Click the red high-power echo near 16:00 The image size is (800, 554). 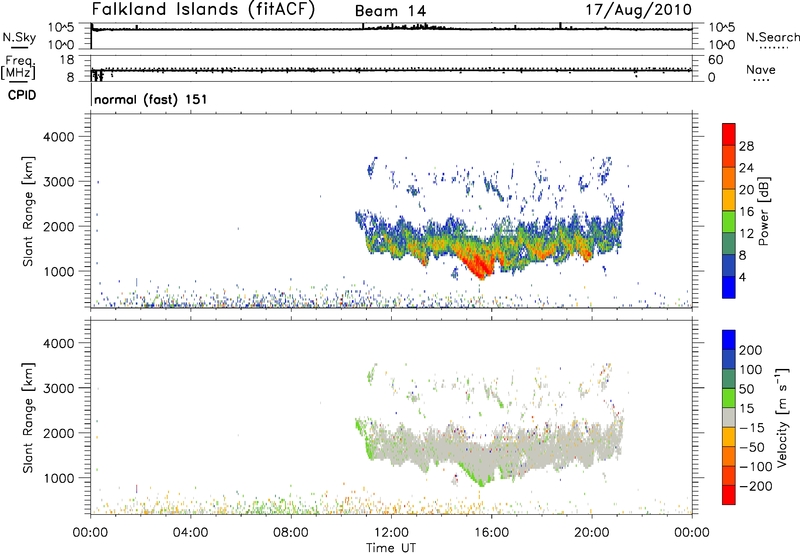480,265
